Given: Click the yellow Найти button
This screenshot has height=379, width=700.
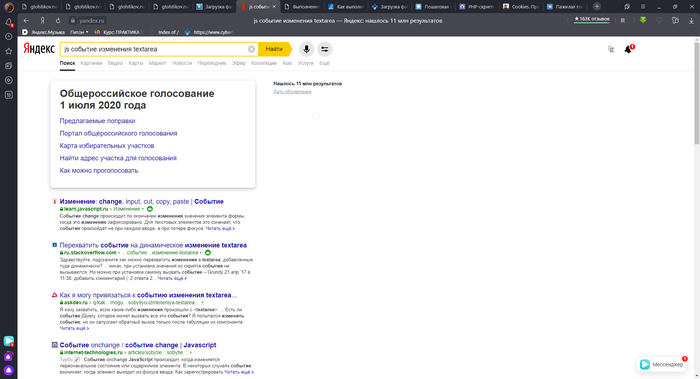Looking at the screenshot, I should (274, 49).
